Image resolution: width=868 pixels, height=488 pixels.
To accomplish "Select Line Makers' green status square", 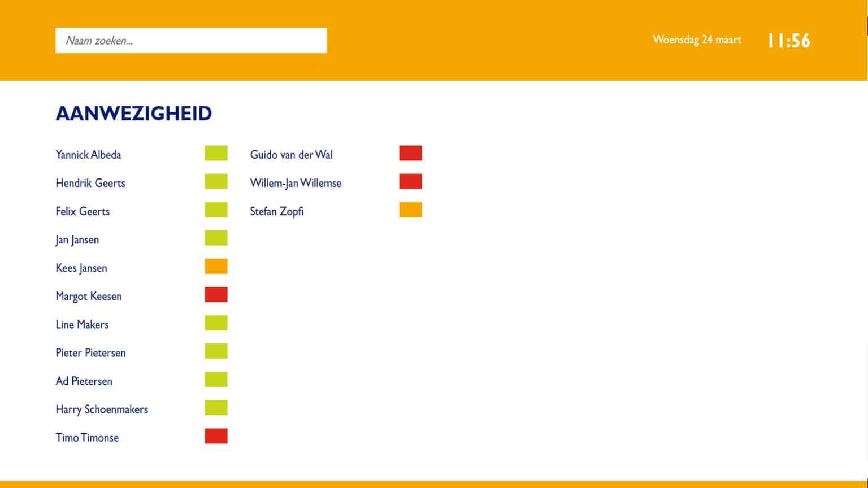I will [216, 323].
